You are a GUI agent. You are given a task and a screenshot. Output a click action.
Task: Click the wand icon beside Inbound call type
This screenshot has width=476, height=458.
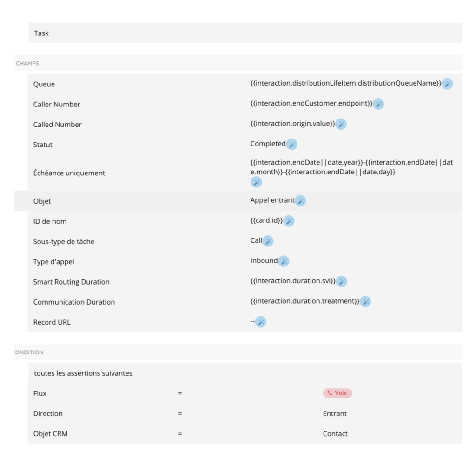click(284, 261)
